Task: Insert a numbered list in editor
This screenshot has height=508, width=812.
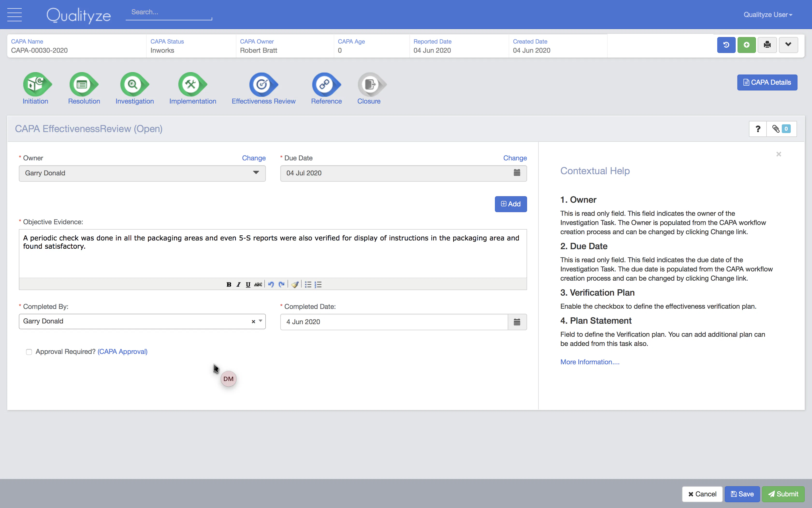Action: pos(318,284)
